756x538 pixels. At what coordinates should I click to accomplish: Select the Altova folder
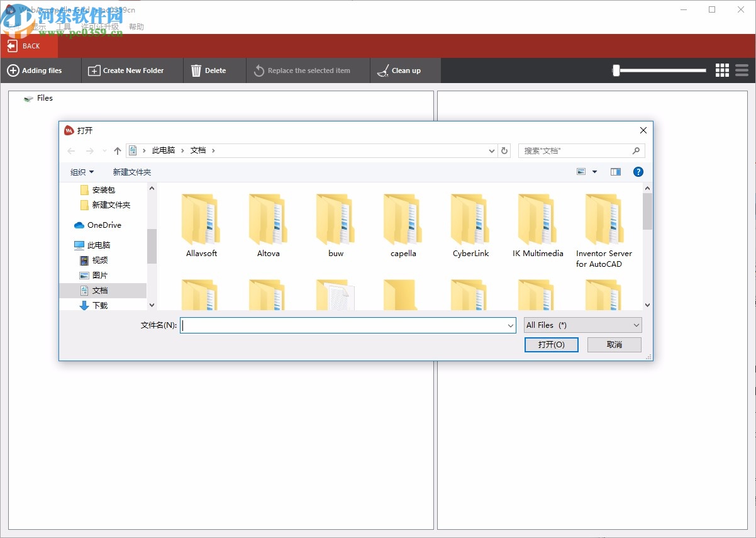[x=269, y=225]
